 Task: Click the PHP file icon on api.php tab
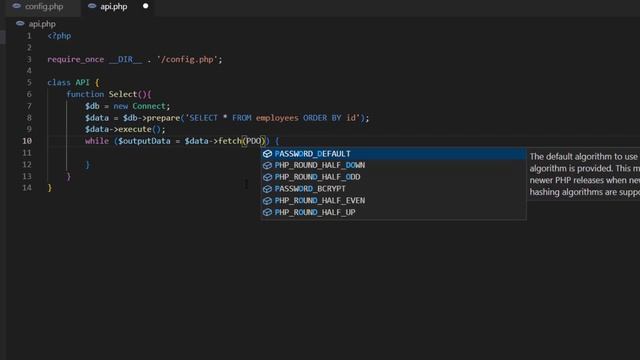(92, 7)
